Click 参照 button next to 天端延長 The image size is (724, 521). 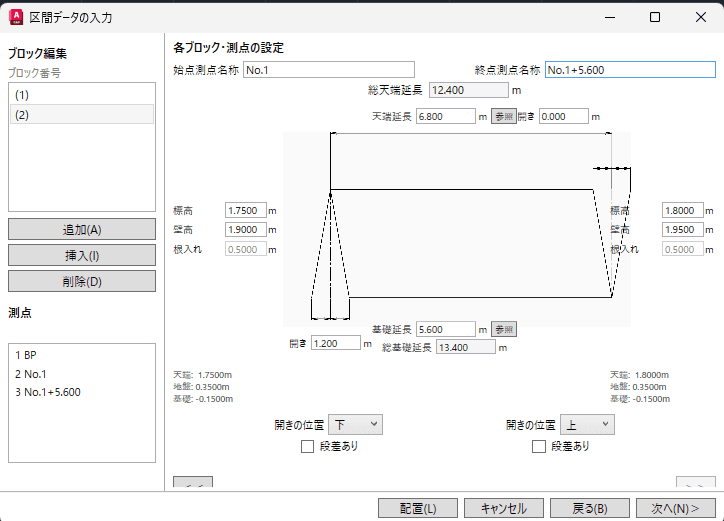pos(503,116)
